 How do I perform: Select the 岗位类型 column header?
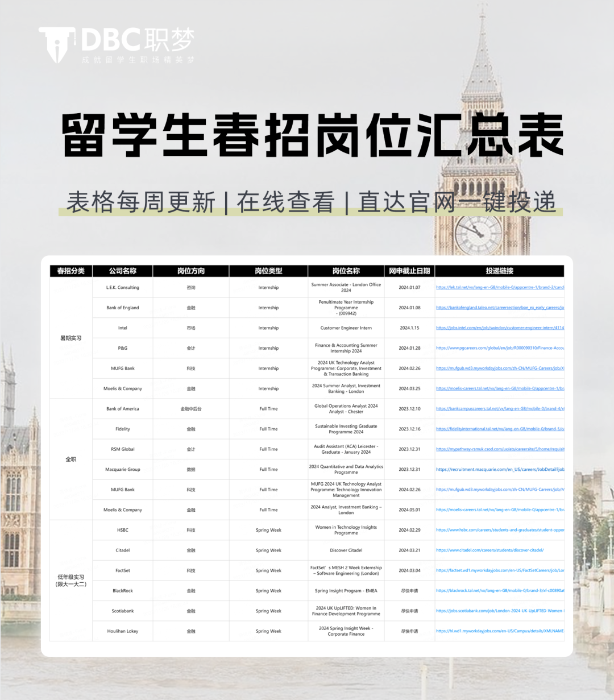268,271
